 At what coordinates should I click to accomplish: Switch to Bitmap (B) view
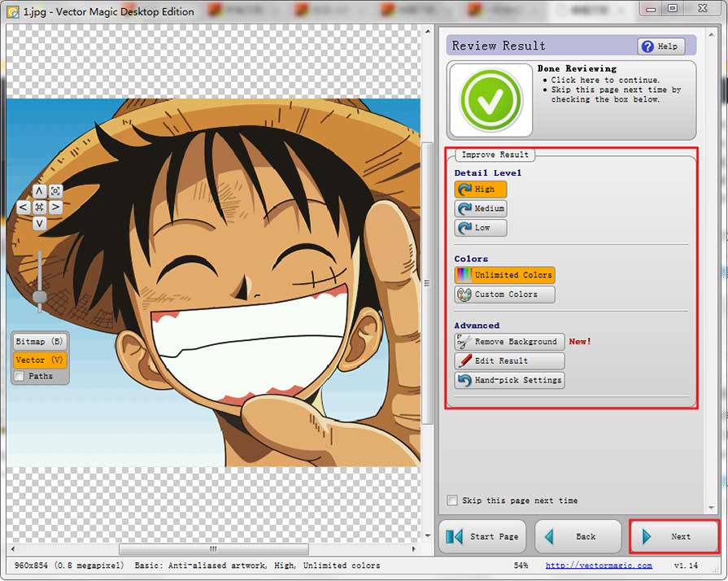click(x=39, y=342)
